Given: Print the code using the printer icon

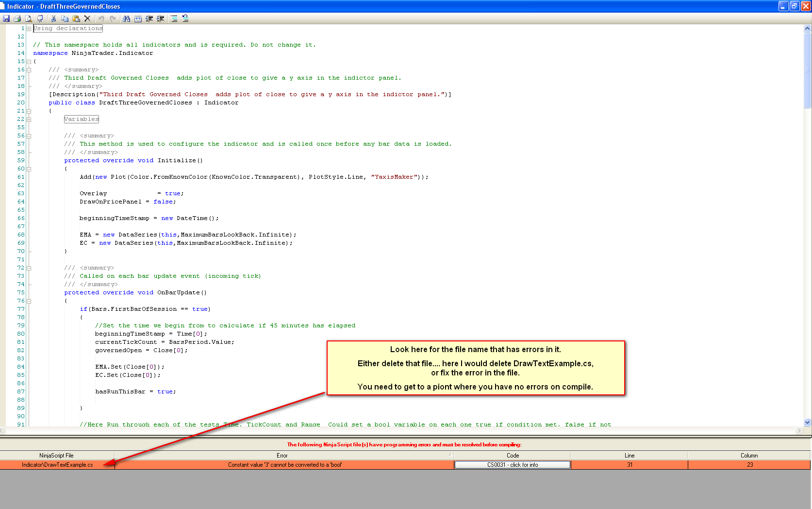Looking at the screenshot, I should [17, 18].
